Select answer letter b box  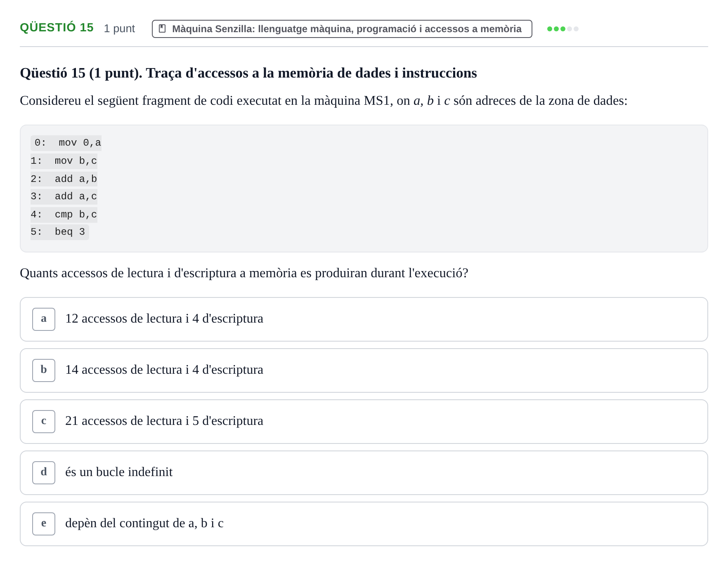44,370
